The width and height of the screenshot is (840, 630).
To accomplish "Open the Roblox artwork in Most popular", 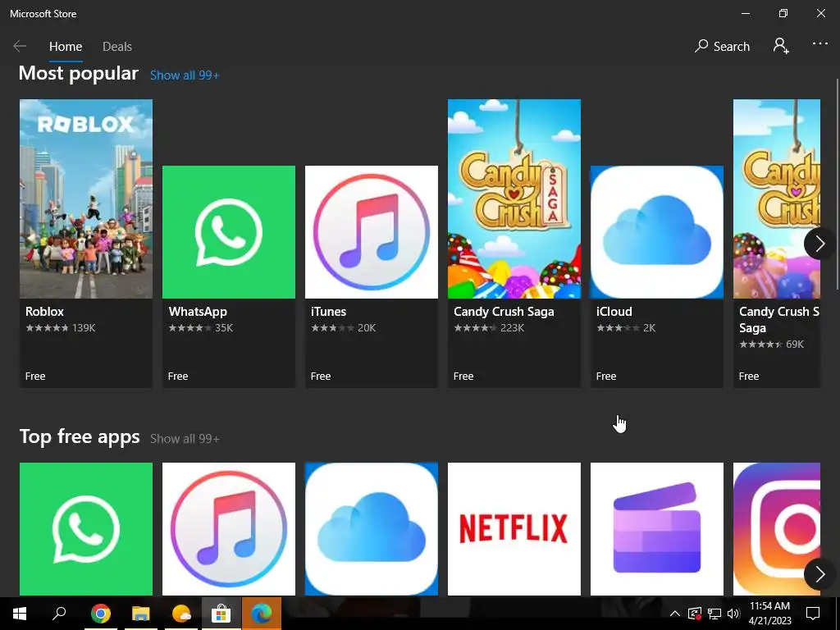I will 86,199.
